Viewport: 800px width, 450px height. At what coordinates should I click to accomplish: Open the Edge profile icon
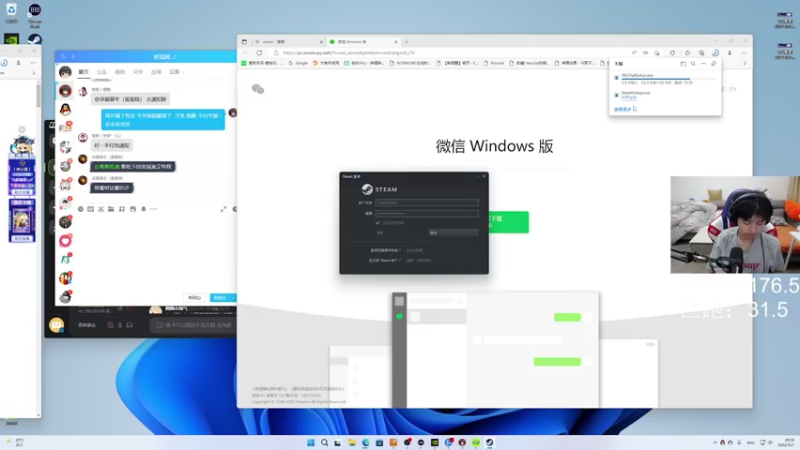(730, 53)
